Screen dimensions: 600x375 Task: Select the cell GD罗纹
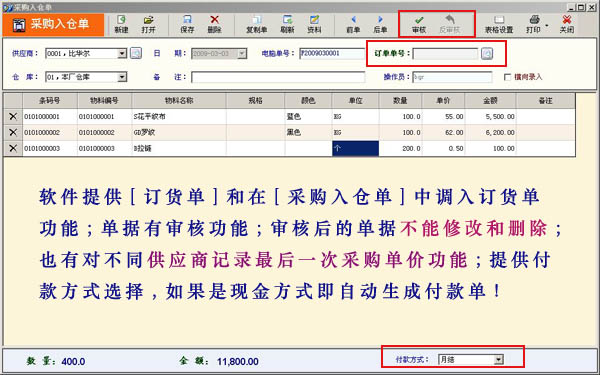tap(179, 132)
